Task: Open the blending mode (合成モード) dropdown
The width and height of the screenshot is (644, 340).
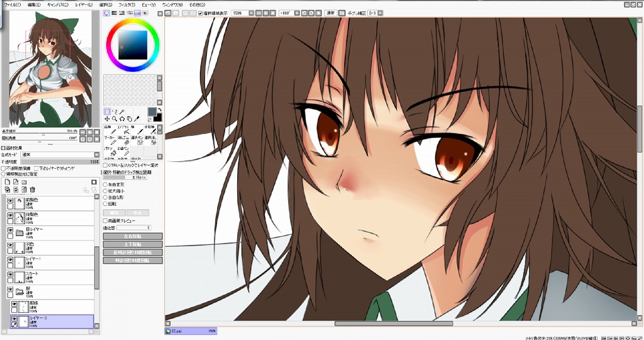Action: [97, 155]
